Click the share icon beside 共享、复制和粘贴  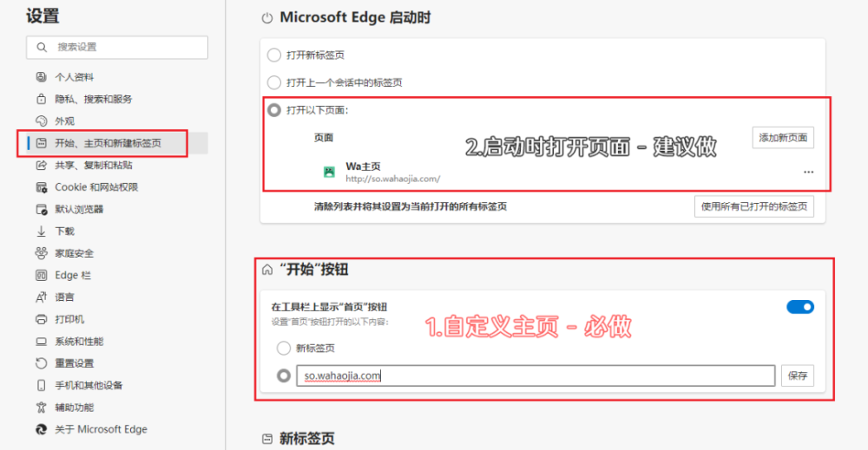click(41, 166)
